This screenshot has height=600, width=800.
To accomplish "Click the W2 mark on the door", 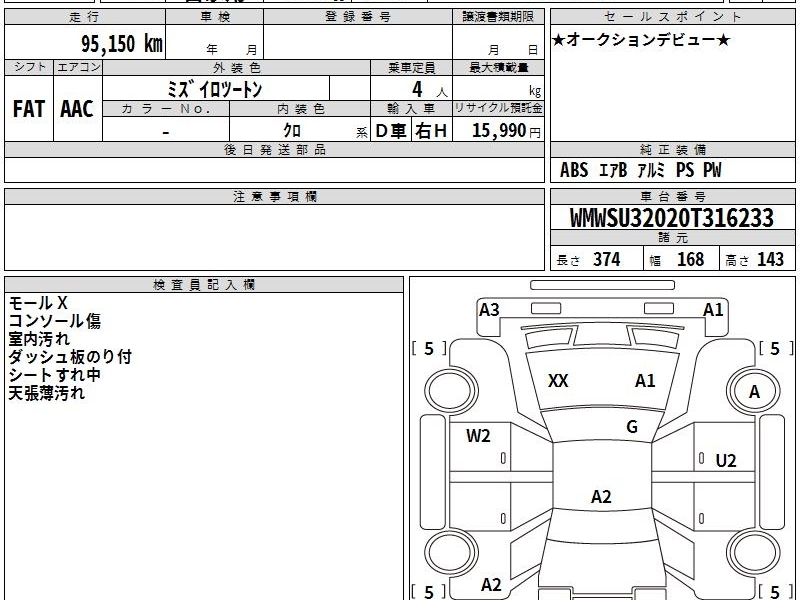I will click(478, 436).
